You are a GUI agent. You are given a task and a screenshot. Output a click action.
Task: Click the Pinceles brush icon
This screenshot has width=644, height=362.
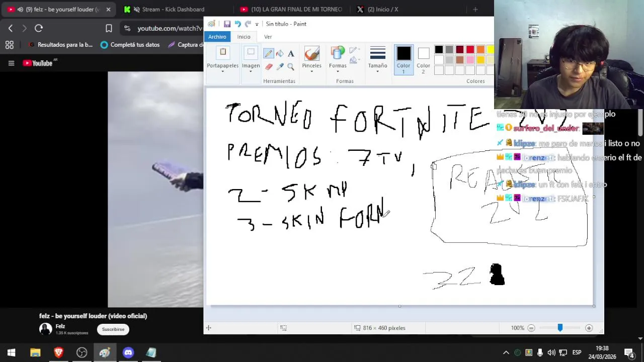311,53
